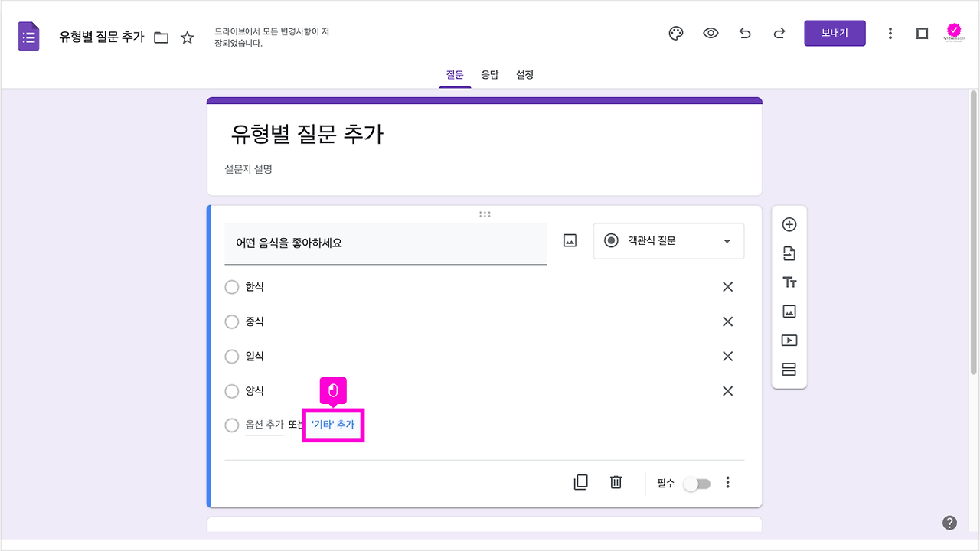Screen dimensions: 980x551
Task: Open the 객관식 질문 question type dropdown
Action: [x=668, y=241]
